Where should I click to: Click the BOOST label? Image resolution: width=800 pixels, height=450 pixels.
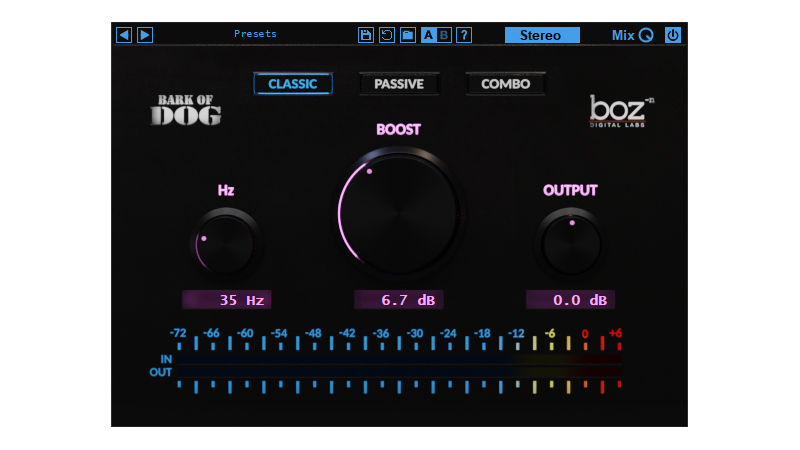(x=398, y=130)
